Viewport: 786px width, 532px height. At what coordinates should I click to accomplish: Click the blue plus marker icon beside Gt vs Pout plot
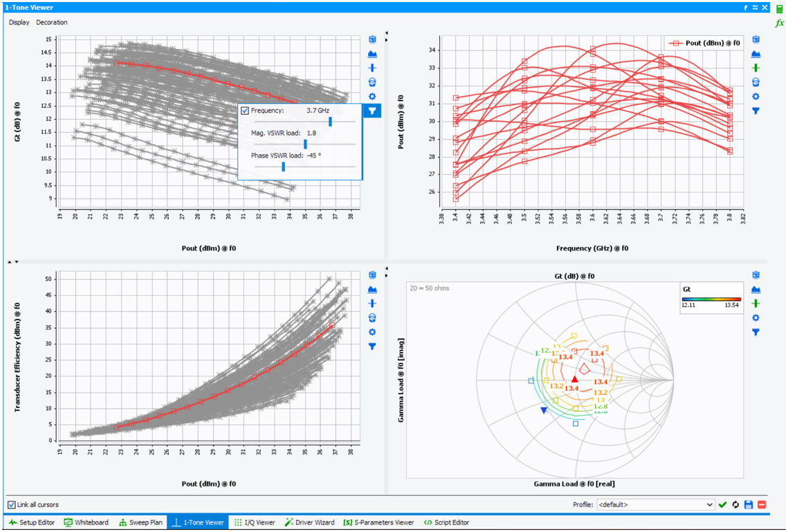372,68
